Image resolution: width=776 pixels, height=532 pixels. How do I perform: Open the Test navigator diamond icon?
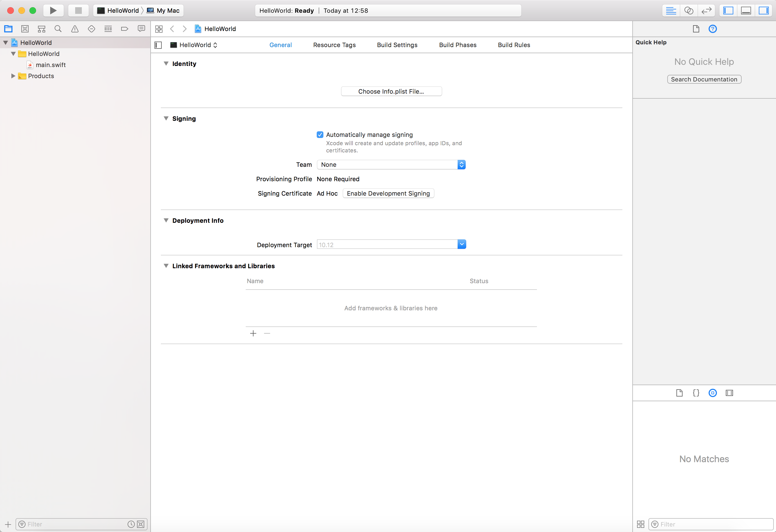coord(92,29)
